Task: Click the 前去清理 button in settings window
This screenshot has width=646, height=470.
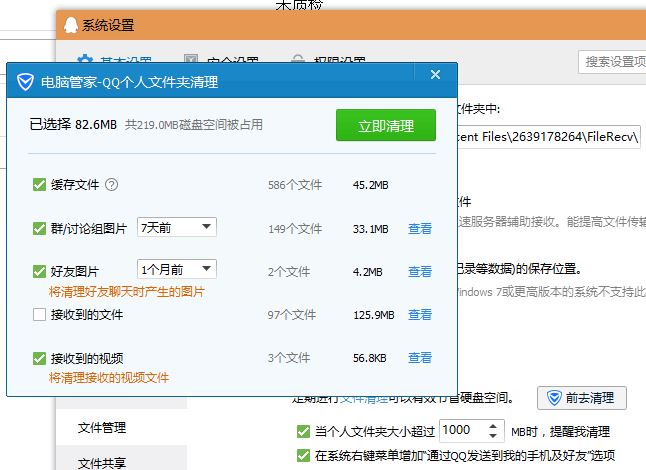Action: pos(582,398)
